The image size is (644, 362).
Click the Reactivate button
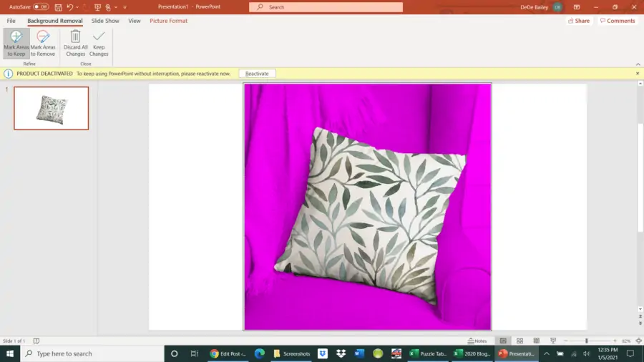(257, 74)
